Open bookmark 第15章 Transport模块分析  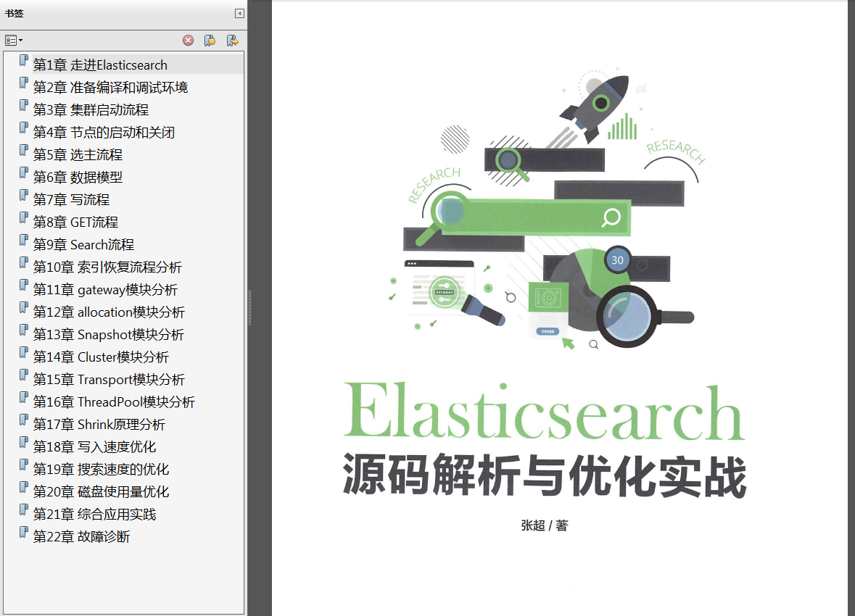[x=109, y=380]
